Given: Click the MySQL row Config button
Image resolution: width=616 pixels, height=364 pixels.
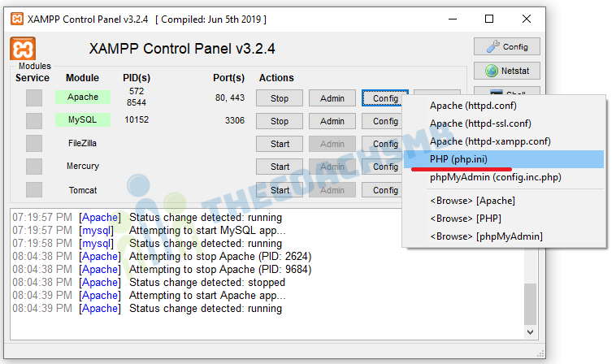Looking at the screenshot, I should click(x=382, y=121).
